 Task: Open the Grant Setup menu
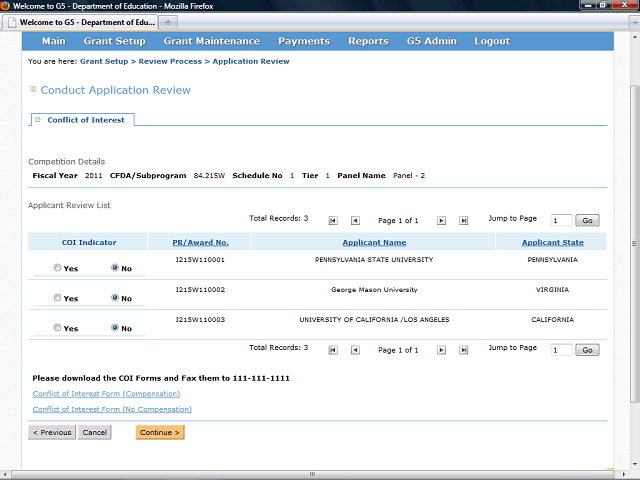[115, 41]
